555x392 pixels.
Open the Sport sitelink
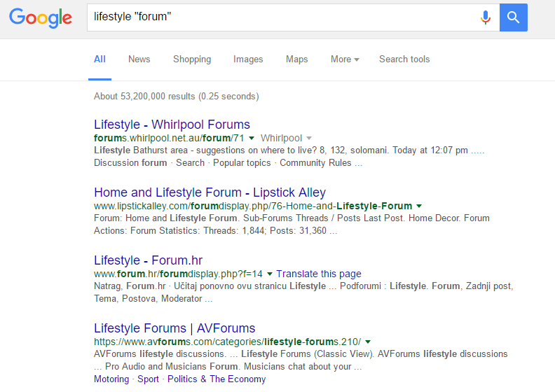148,379
